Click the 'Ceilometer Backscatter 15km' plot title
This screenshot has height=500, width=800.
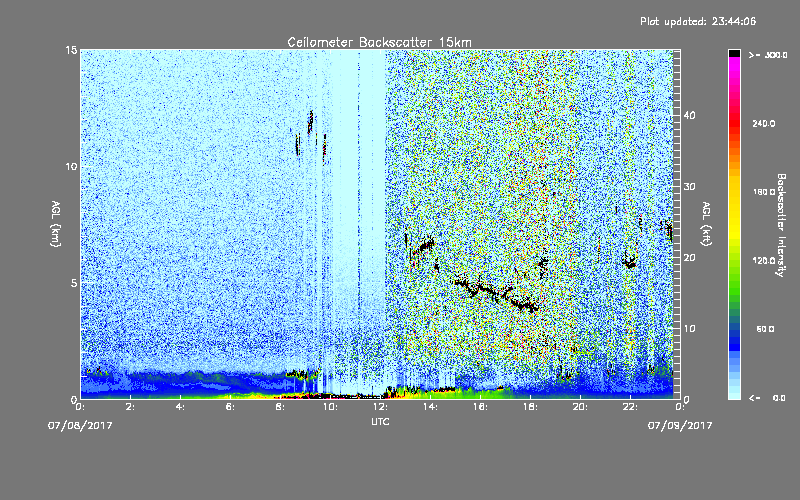pos(379,42)
